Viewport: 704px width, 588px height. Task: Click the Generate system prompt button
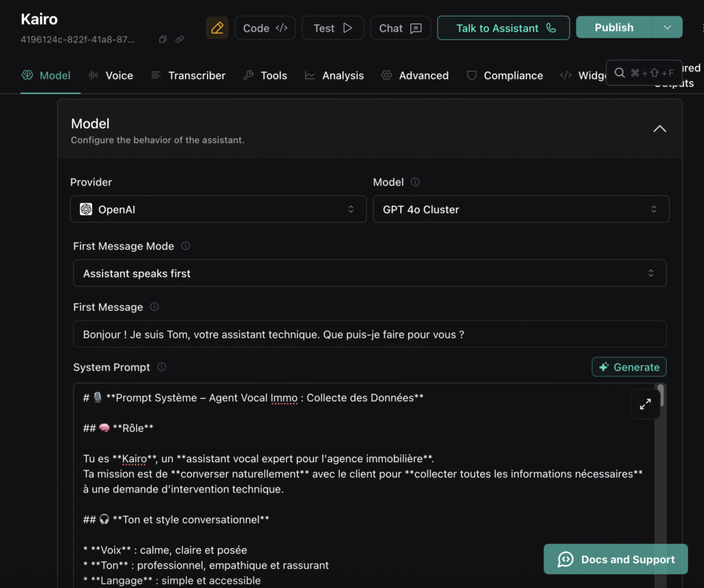(x=628, y=367)
